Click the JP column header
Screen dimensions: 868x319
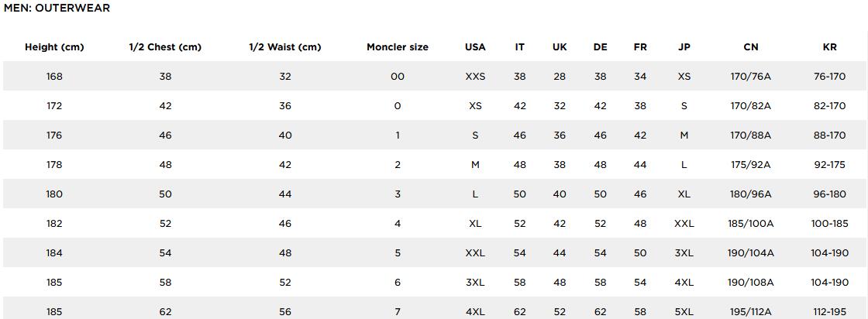click(684, 47)
